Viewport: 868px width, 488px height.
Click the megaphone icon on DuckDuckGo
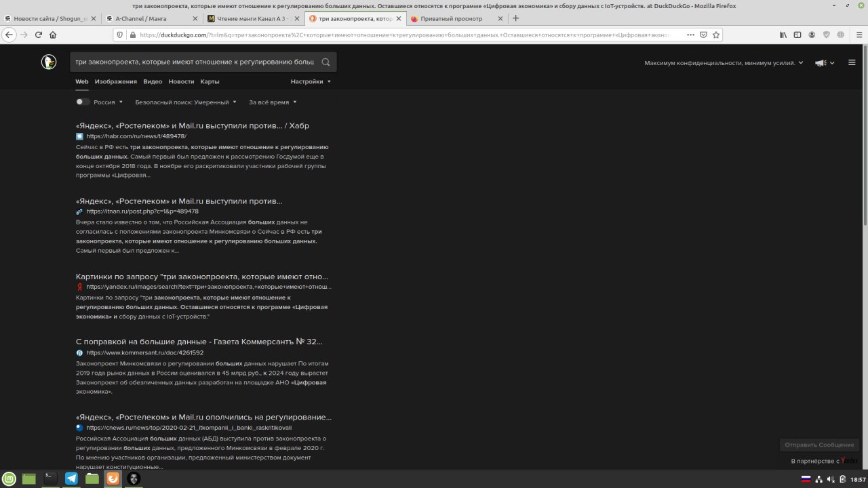pos(821,63)
